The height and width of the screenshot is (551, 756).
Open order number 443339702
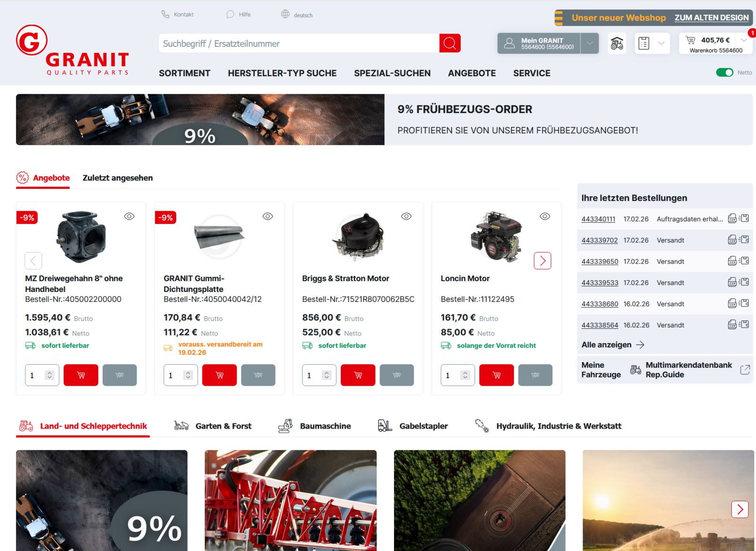[599, 241]
